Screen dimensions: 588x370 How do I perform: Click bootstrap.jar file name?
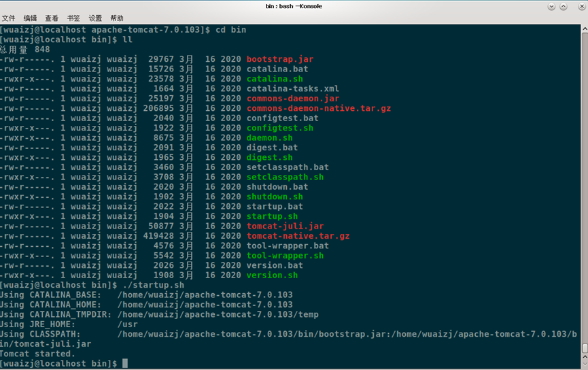pos(280,59)
